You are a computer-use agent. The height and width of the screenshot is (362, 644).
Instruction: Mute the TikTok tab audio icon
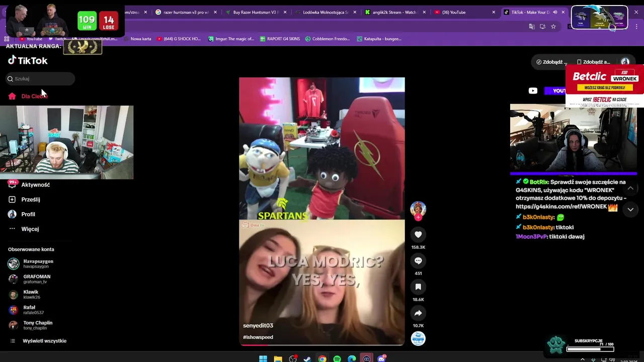[555, 12]
